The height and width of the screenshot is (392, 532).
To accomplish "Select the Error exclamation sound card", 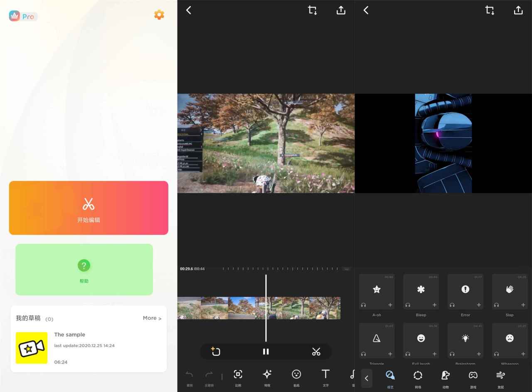I will coord(465,292).
